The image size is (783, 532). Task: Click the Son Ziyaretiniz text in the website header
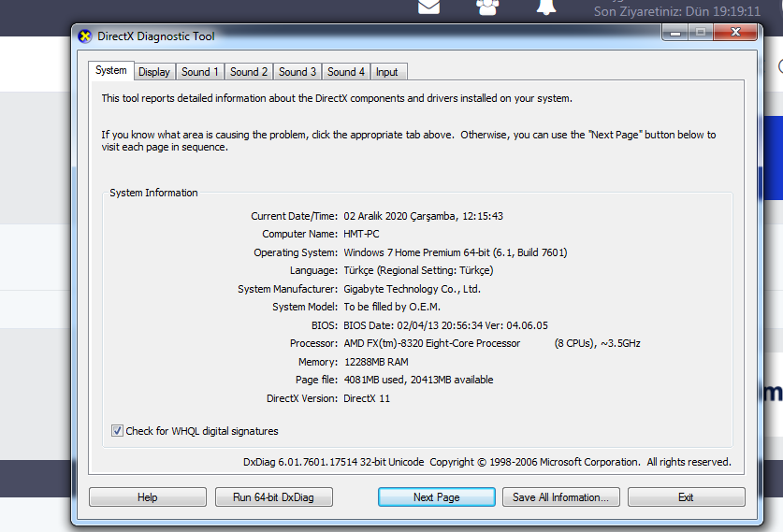coord(677,11)
